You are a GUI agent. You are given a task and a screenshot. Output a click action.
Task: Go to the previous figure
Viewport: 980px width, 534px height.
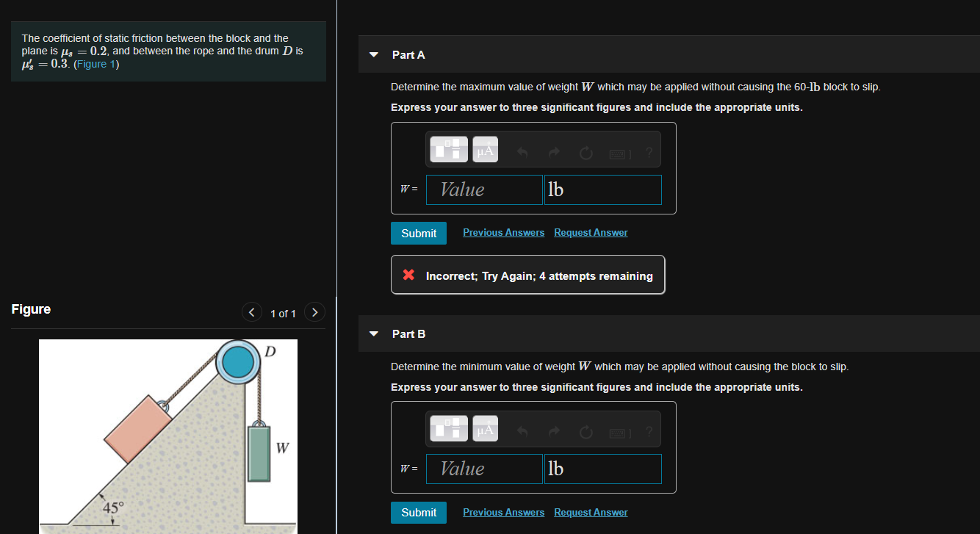coord(252,312)
